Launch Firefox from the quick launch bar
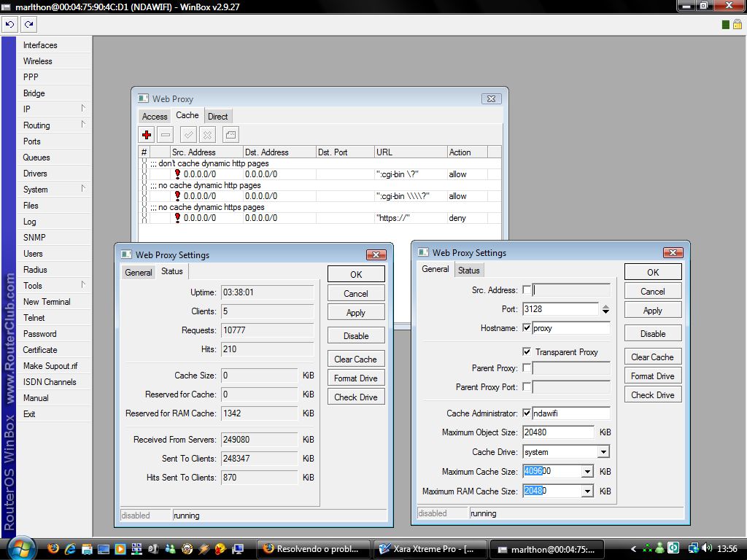 [x=53, y=548]
